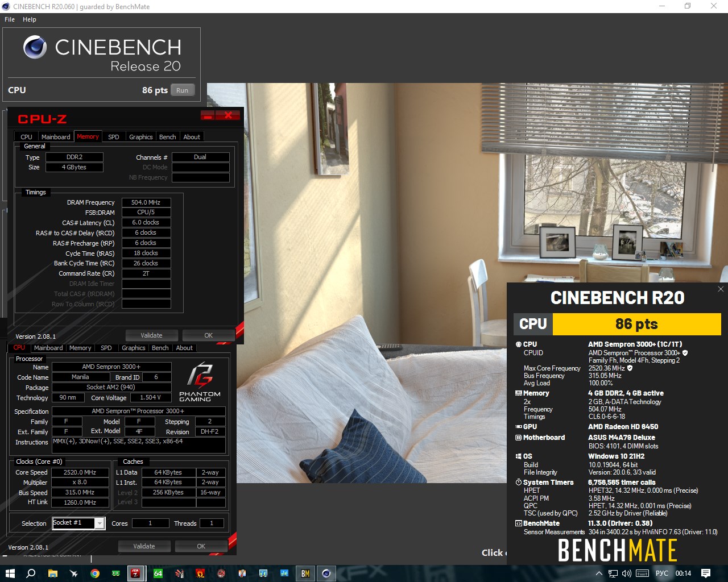Select the Cinebench taskbar icon
Screen dimensions: 728x582
coord(326,573)
